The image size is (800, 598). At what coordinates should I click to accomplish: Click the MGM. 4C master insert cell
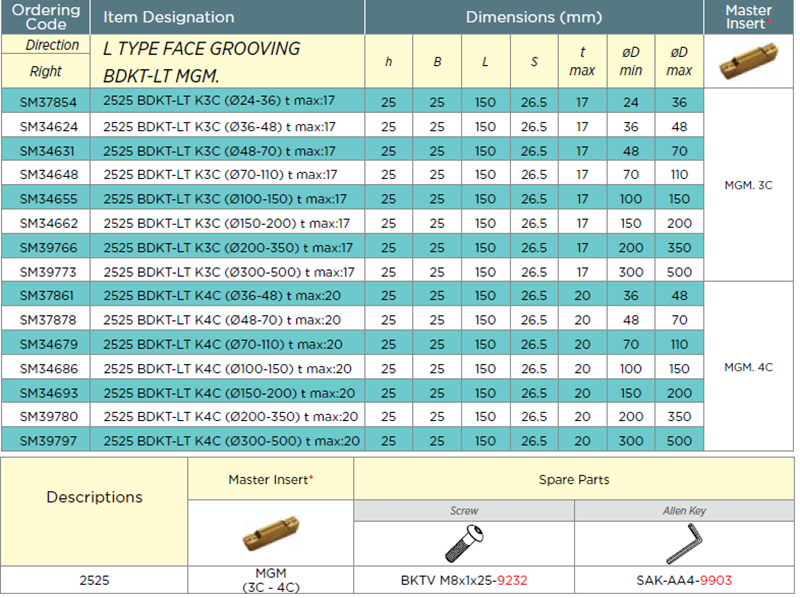748,367
